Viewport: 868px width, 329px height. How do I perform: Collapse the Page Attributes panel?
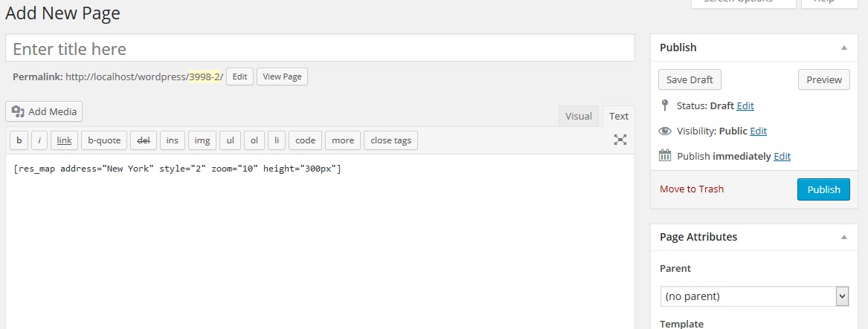pyautogui.click(x=843, y=237)
